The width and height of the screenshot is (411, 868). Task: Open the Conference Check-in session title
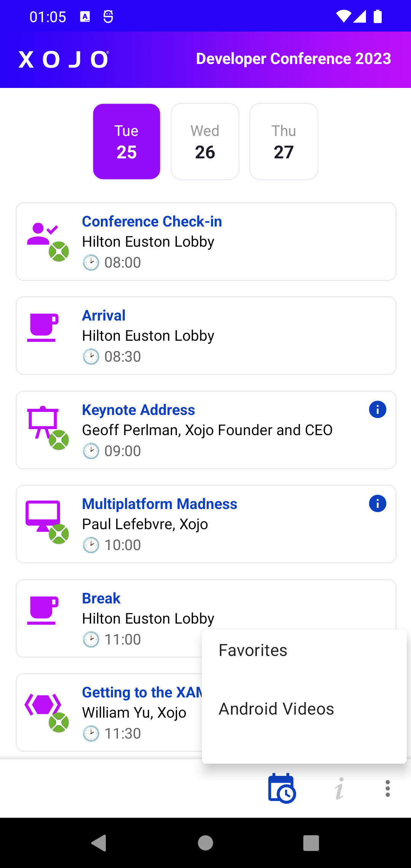(x=152, y=222)
